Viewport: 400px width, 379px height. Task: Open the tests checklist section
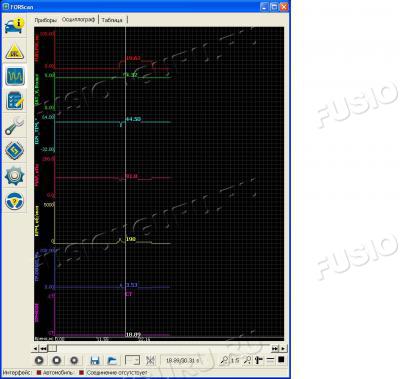click(15, 101)
